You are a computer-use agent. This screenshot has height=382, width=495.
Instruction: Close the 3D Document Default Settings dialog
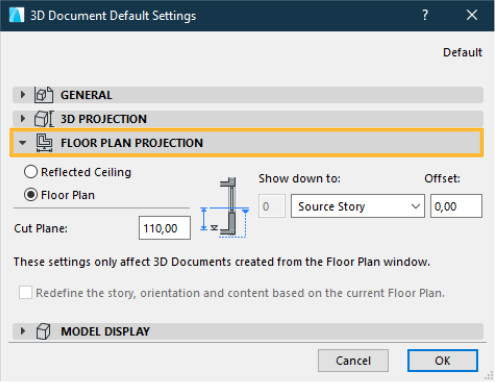click(x=472, y=15)
